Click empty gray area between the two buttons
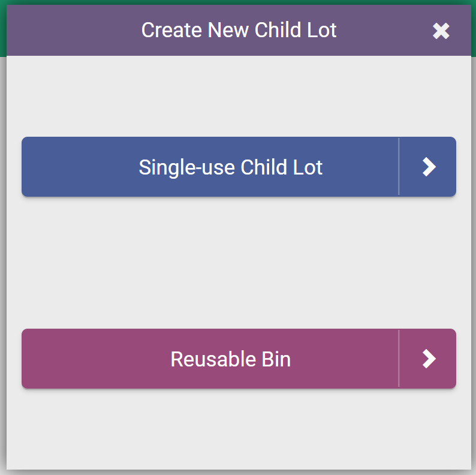Image resolution: width=476 pixels, height=475 pixels. click(239, 263)
